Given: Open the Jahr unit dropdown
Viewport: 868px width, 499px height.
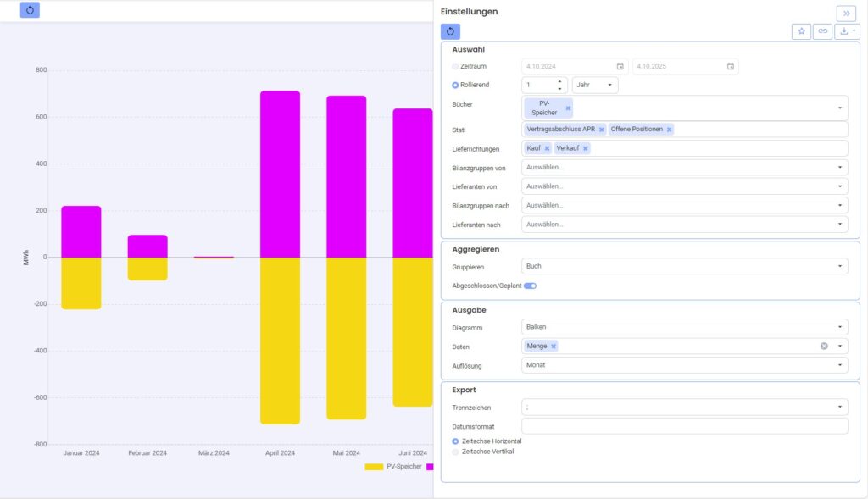Looking at the screenshot, I should 595,86.
